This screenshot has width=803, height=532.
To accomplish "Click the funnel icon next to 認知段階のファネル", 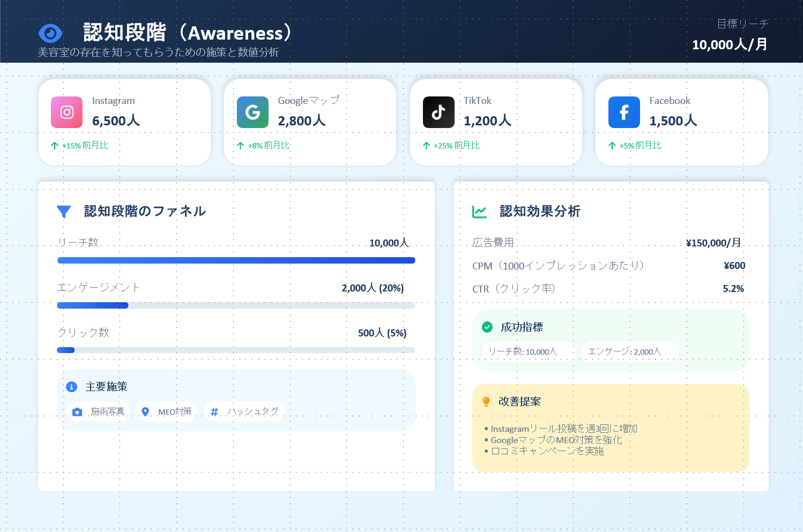I will pos(64,212).
